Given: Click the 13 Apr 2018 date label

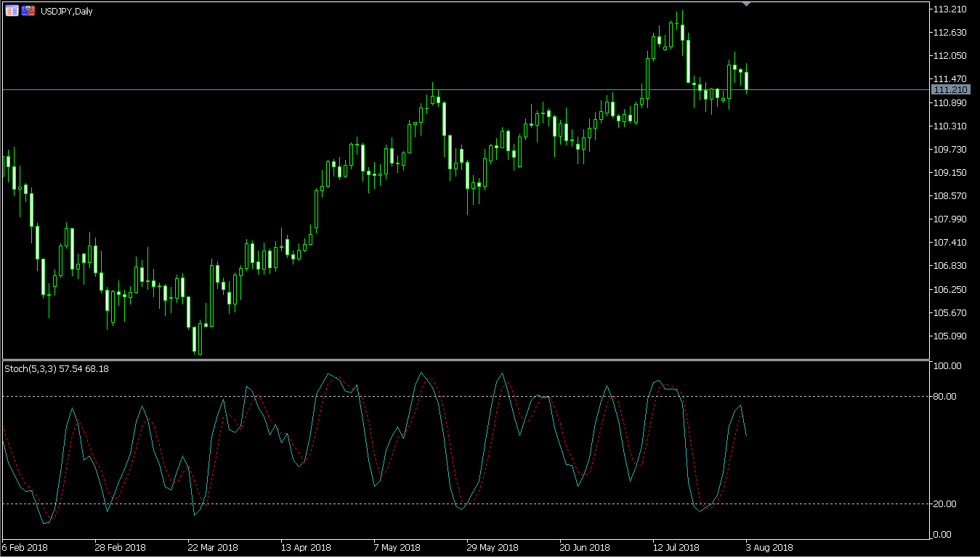Looking at the screenshot, I should pos(306,548).
